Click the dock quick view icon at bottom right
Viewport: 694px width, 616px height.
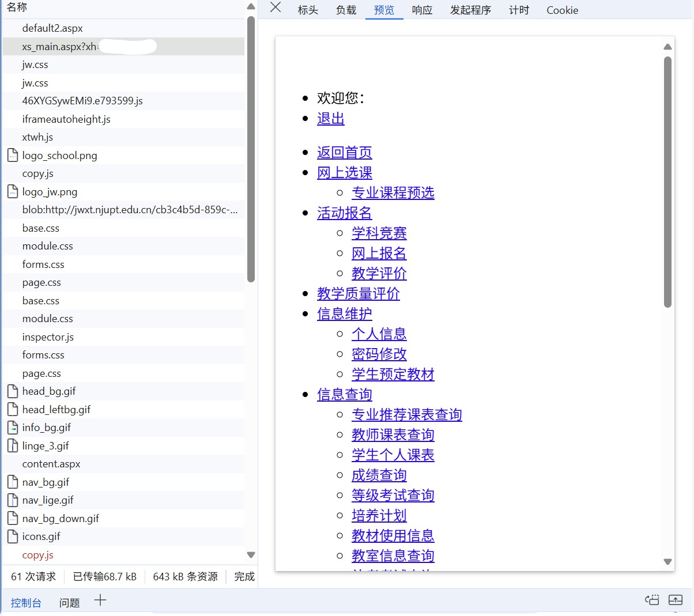(x=652, y=600)
